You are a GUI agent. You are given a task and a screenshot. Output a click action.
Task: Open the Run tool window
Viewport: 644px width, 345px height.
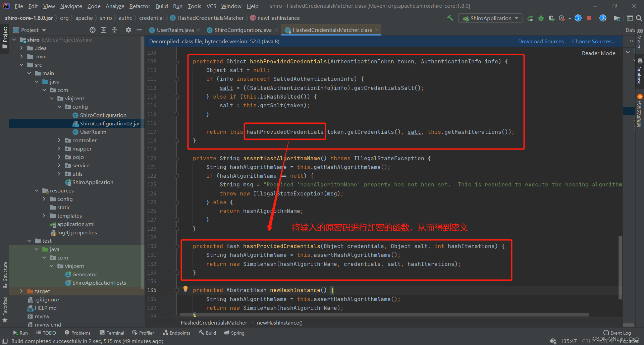coord(20,333)
